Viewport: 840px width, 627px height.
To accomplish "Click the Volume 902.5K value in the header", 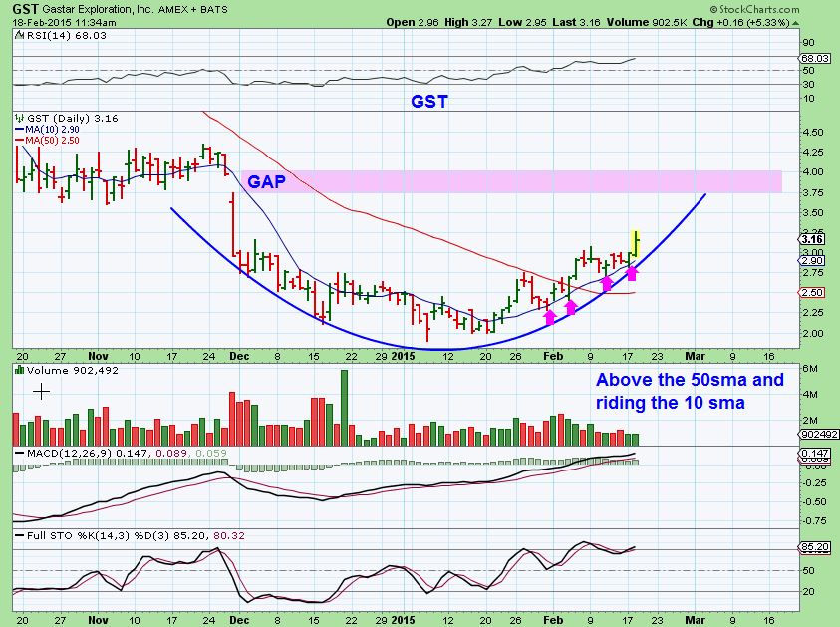I will [647, 23].
